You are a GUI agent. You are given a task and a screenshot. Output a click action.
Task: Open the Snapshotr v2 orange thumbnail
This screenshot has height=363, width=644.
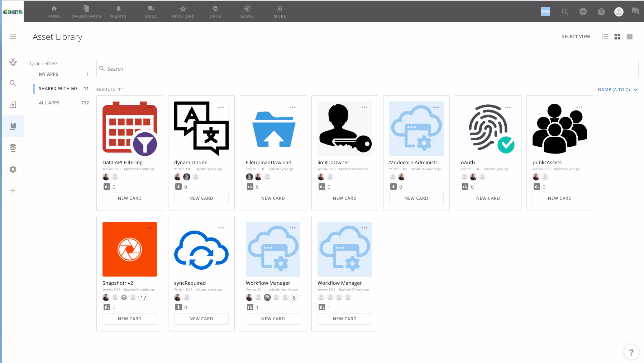(x=130, y=249)
